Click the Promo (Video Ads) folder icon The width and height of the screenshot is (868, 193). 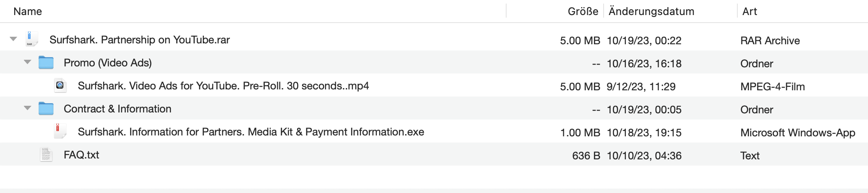(46, 62)
